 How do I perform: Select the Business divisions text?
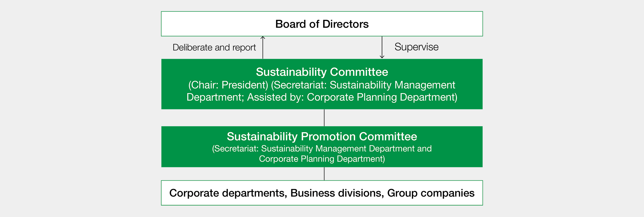click(x=337, y=193)
